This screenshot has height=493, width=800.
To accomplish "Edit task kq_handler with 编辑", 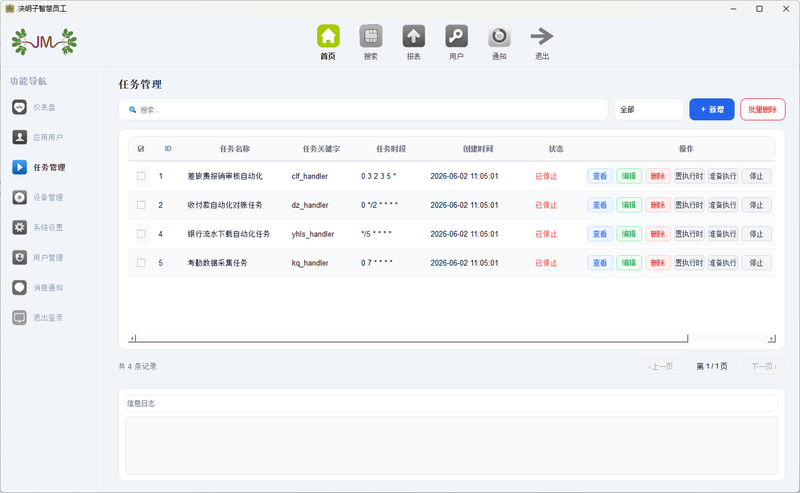I will (629, 263).
